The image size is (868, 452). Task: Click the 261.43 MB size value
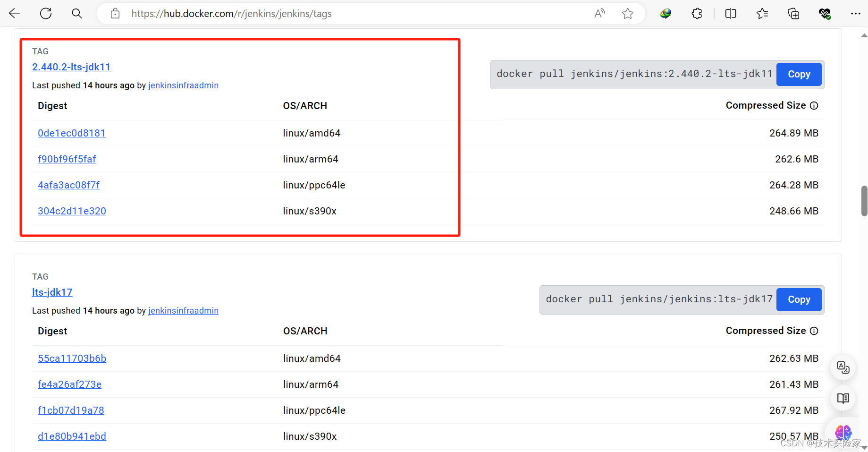pos(794,384)
